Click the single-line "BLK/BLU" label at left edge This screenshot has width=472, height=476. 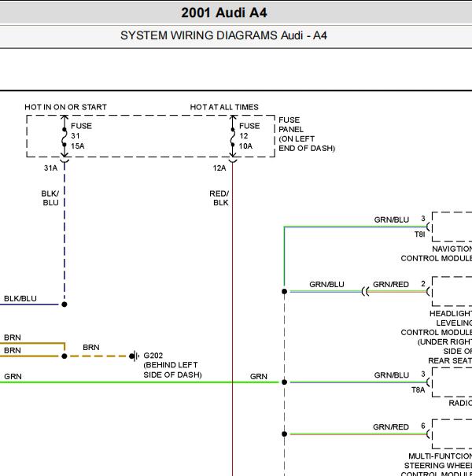click(x=20, y=299)
